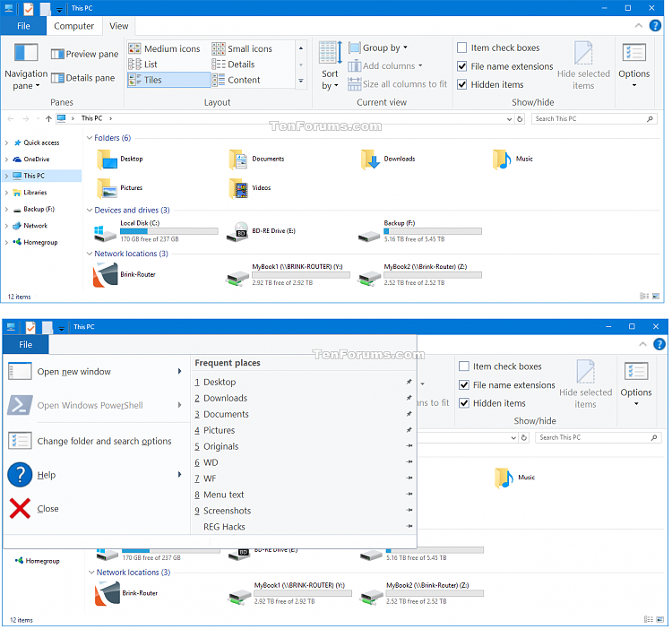
Task: Select Content layout option
Action: coord(237,80)
